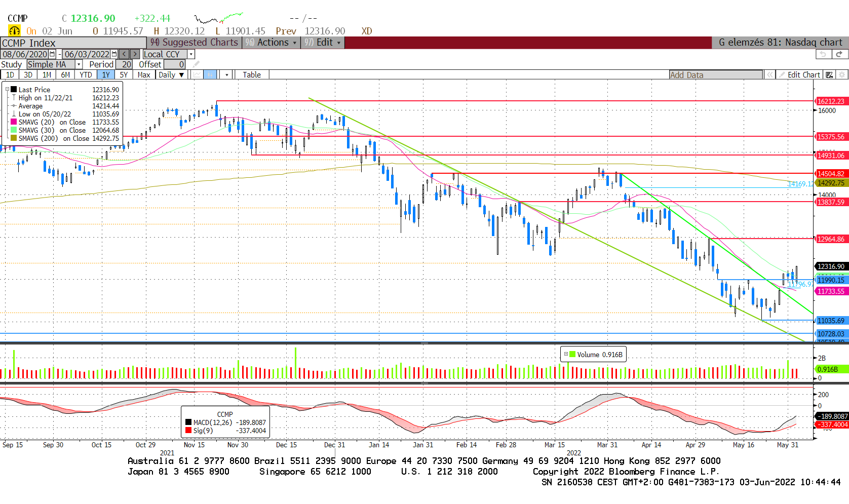Click the Average marker icon in legend
849x504 pixels.
[x=14, y=106]
